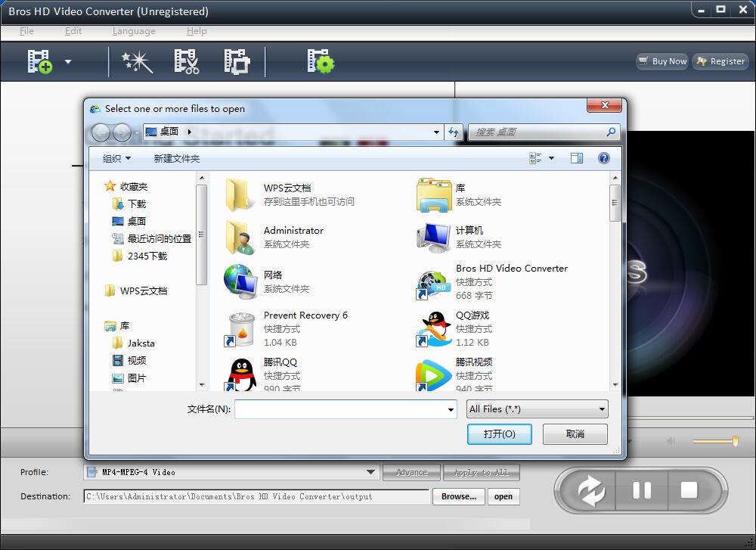Select Bros HD Video Converter shortcut icon
This screenshot has height=550, width=756.
432,284
